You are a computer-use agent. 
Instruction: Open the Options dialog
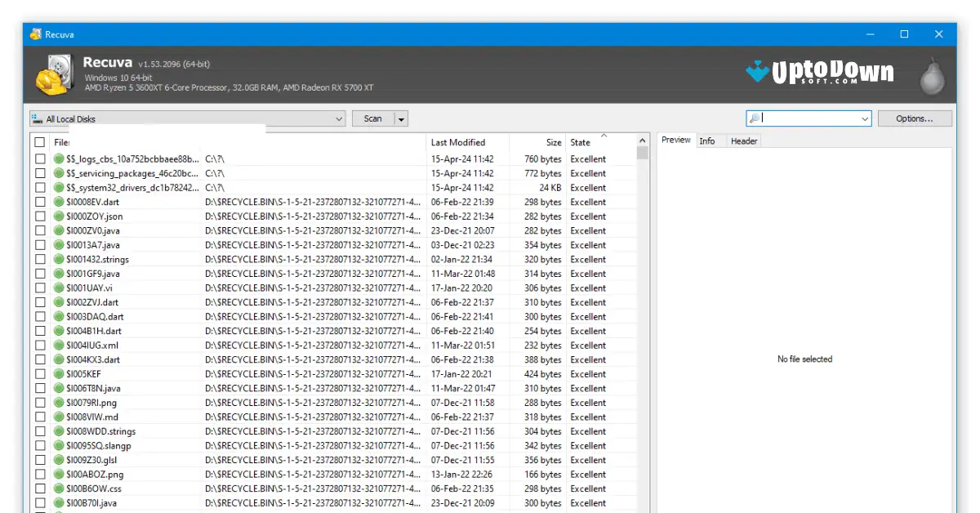click(914, 118)
